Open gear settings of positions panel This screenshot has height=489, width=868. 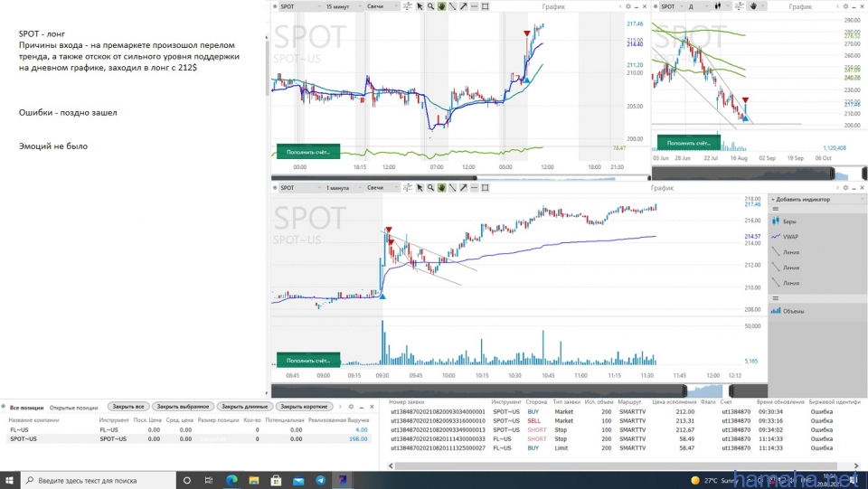351,407
